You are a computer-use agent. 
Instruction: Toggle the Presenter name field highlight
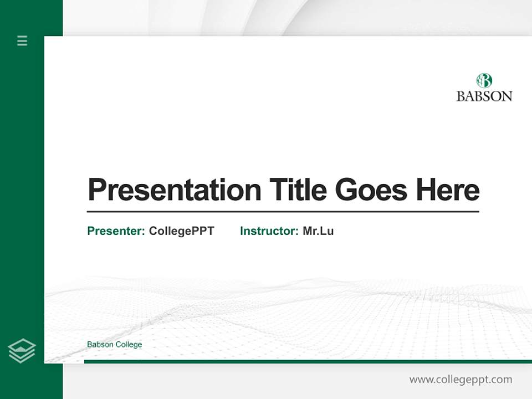coord(181,232)
